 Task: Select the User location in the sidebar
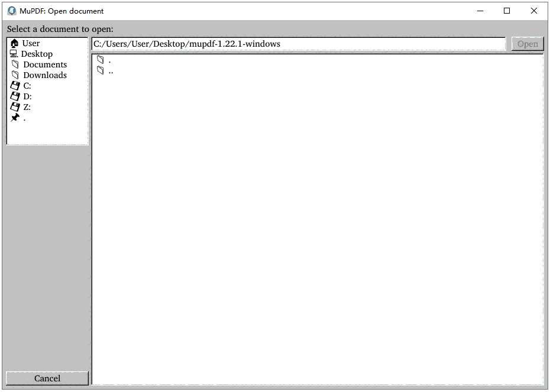tap(31, 43)
